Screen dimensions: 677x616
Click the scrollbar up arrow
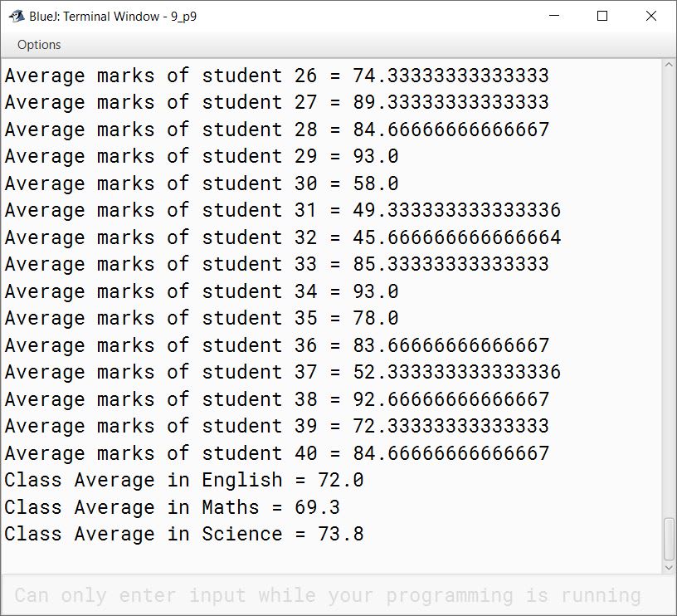[670, 65]
